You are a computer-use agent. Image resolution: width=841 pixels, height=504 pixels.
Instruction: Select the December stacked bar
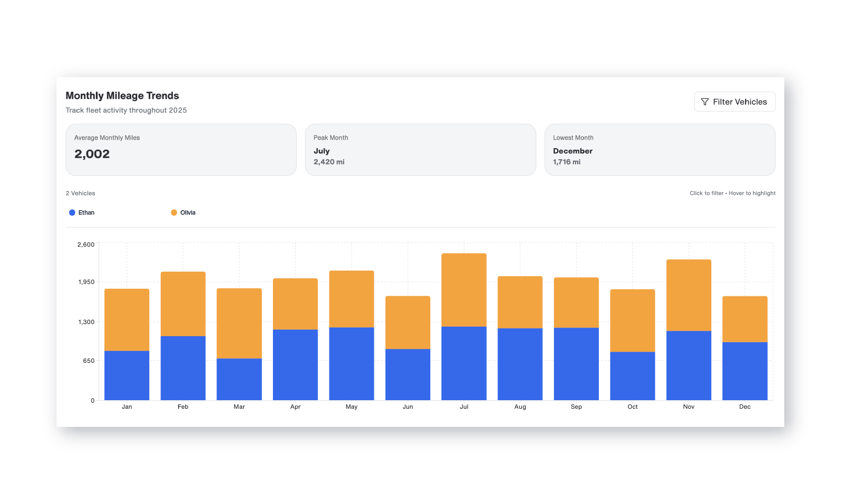(x=744, y=348)
